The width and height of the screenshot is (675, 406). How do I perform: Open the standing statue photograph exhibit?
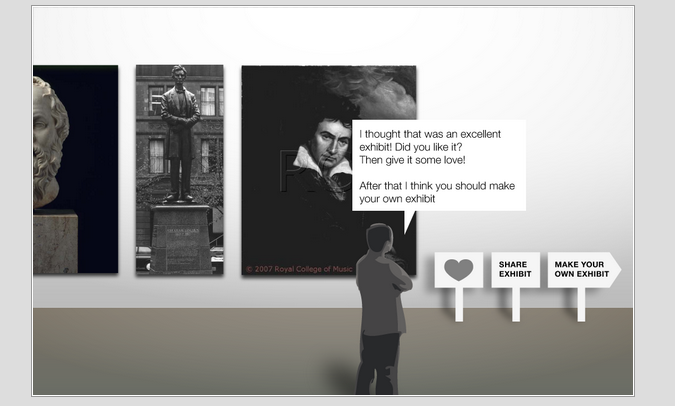point(179,168)
